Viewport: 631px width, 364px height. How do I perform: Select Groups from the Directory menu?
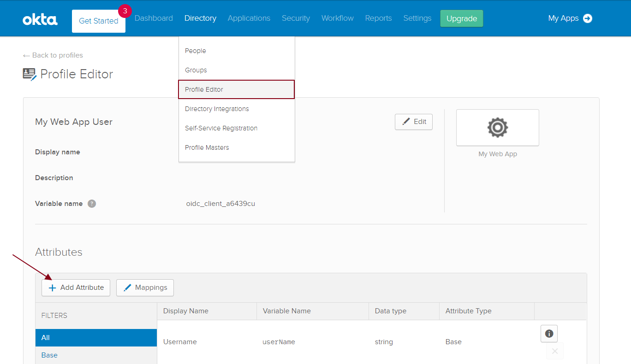(x=196, y=70)
